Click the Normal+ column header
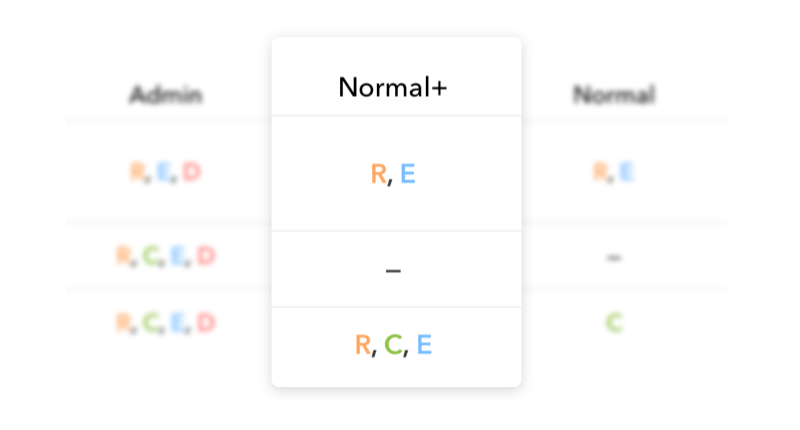This screenshot has width=800, height=430. point(393,87)
